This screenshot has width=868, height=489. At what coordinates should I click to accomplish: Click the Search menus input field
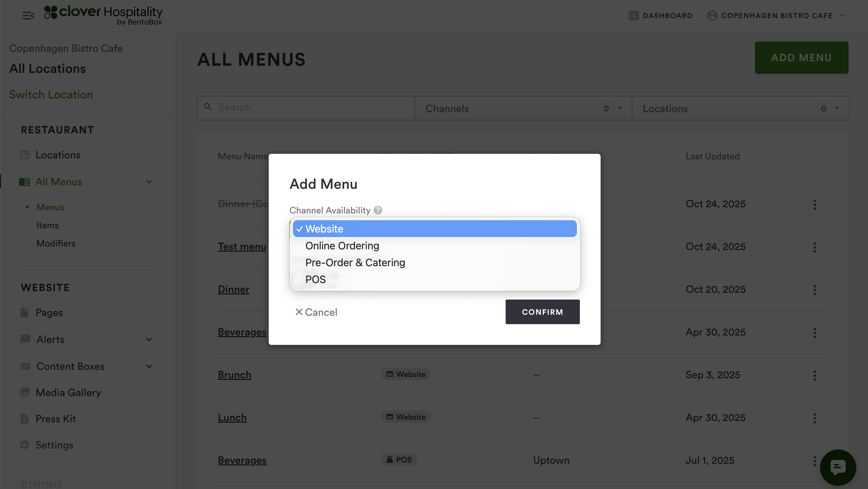tap(313, 108)
